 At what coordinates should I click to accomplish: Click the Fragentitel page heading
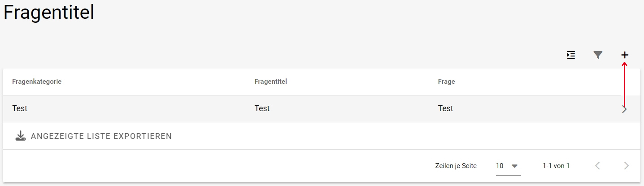click(x=49, y=13)
